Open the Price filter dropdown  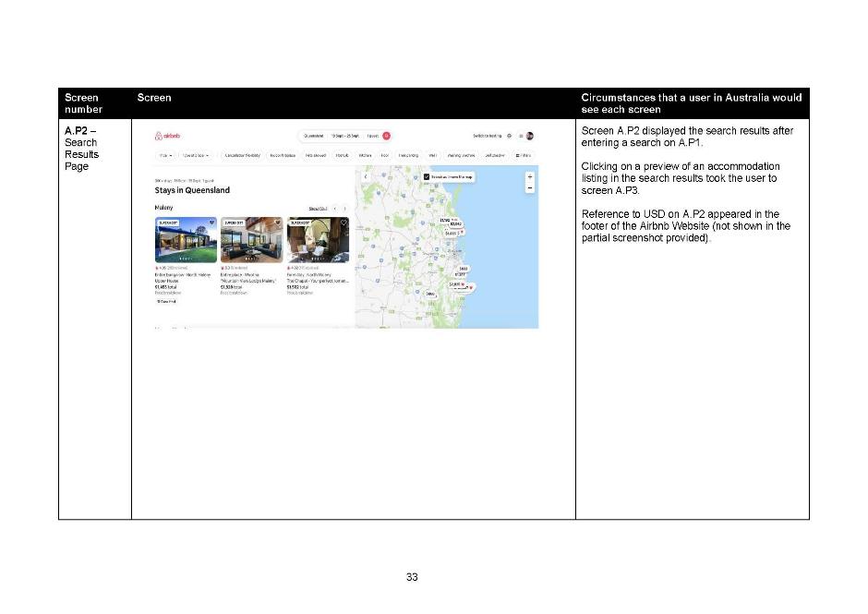click(165, 155)
